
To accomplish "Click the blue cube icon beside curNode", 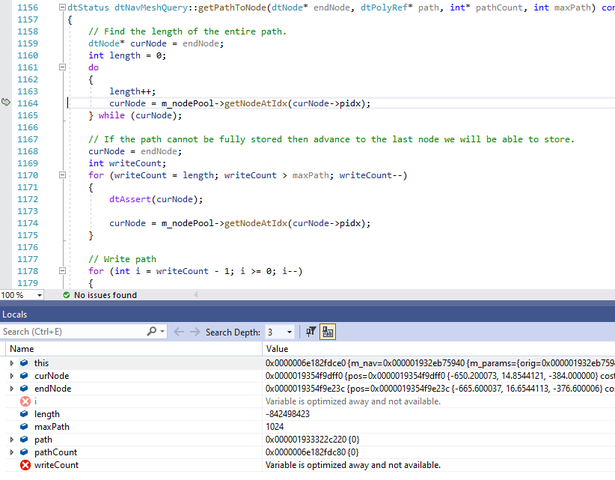I will [x=24, y=376].
